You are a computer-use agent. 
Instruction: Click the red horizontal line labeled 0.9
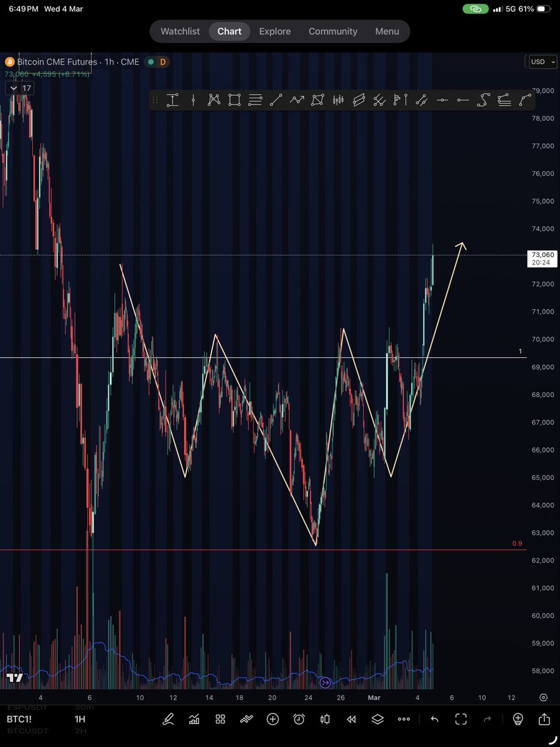click(x=263, y=550)
